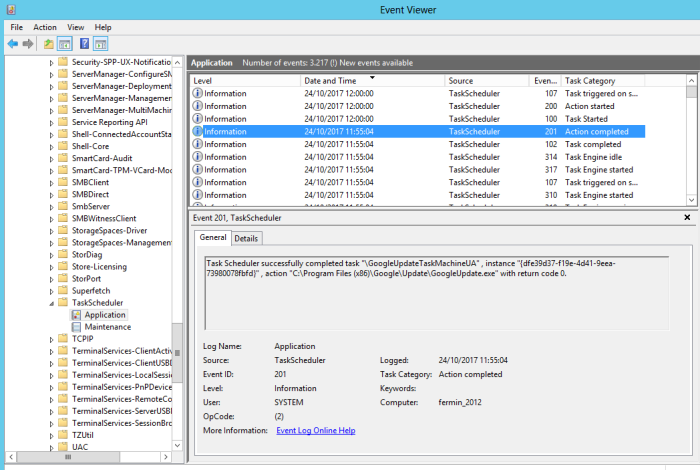The width and height of the screenshot is (700, 470).
Task: Expand the StorPort tree node
Action: pos(51,279)
